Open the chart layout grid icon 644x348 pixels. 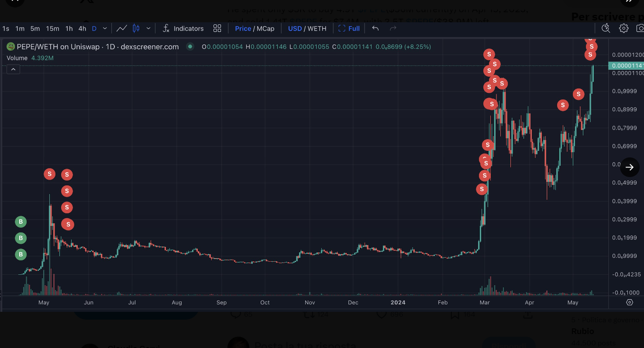click(x=217, y=28)
